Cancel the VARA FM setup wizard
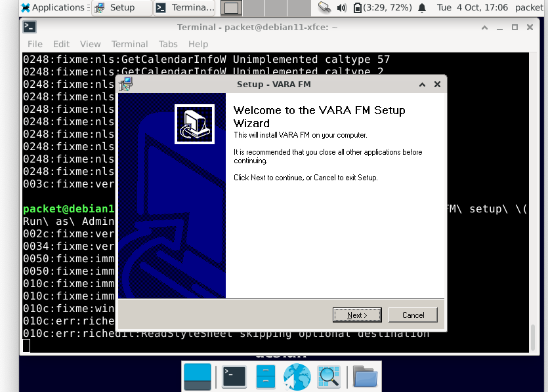Image resolution: width=548 pixels, height=392 pixels. [413, 315]
